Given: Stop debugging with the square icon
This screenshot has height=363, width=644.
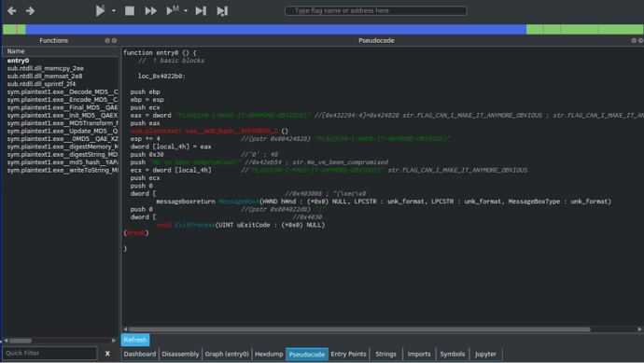Looking at the screenshot, I should pos(130,10).
